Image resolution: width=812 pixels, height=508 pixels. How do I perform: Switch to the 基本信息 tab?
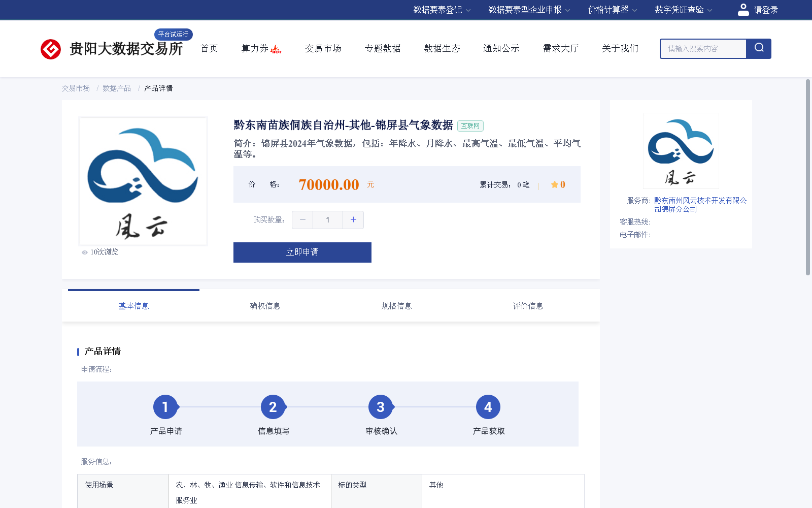click(x=133, y=306)
